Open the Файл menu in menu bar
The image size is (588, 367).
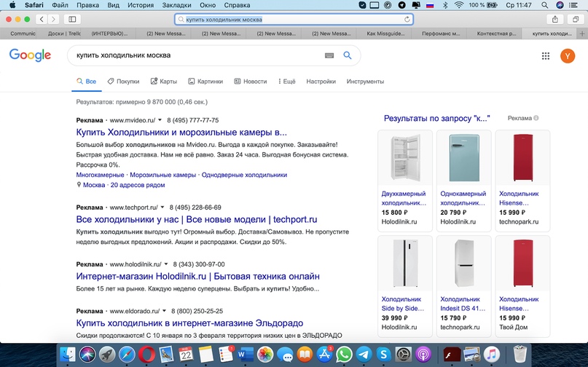click(x=60, y=5)
